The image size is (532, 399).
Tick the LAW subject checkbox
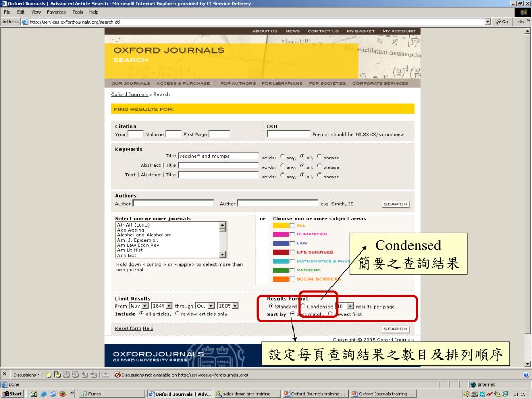coord(292,243)
